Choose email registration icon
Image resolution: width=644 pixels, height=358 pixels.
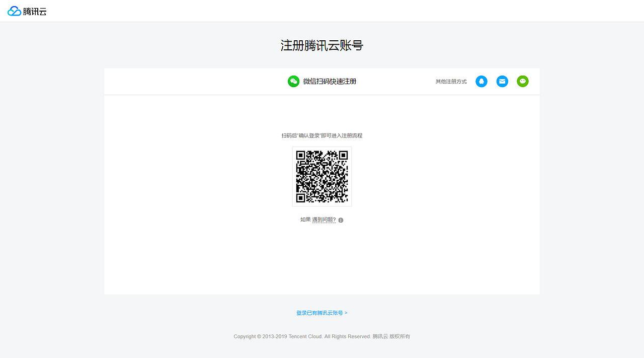pos(502,81)
